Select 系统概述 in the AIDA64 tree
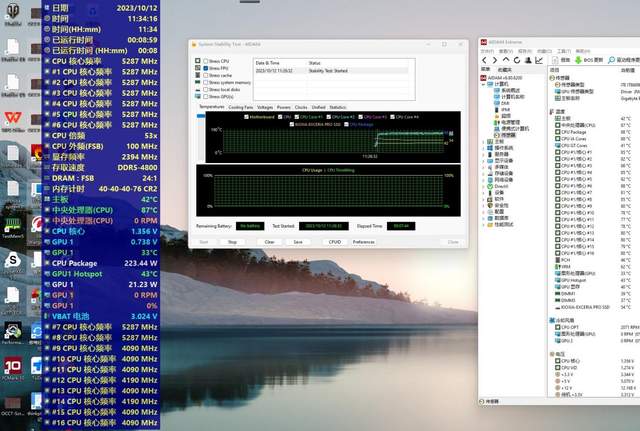 coord(507,90)
